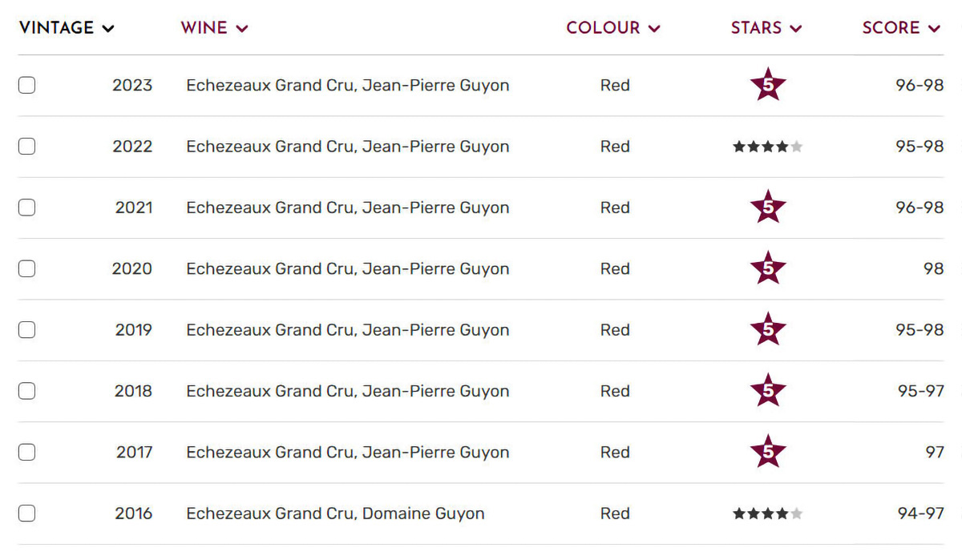The height and width of the screenshot is (560, 962).
Task: Click the four-star rating for 2022 vintage
Action: click(x=767, y=147)
